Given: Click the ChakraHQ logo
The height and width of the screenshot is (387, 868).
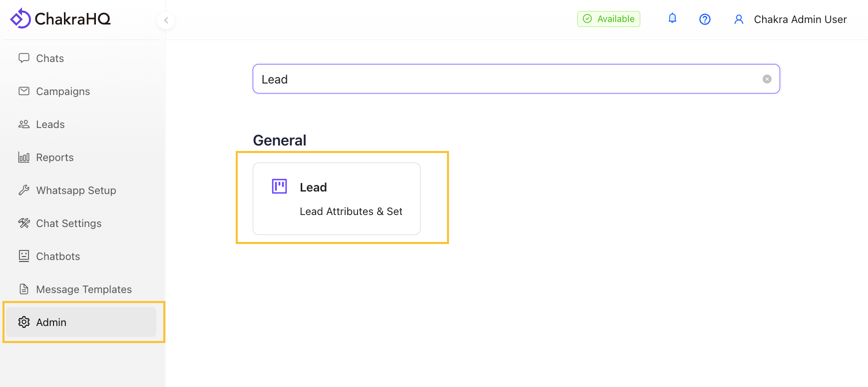Looking at the screenshot, I should [x=60, y=18].
